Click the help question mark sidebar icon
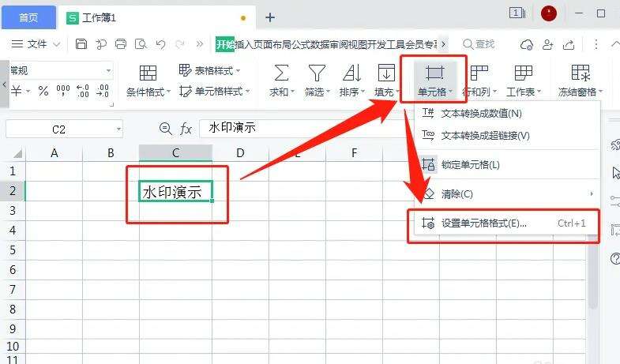 (614, 259)
